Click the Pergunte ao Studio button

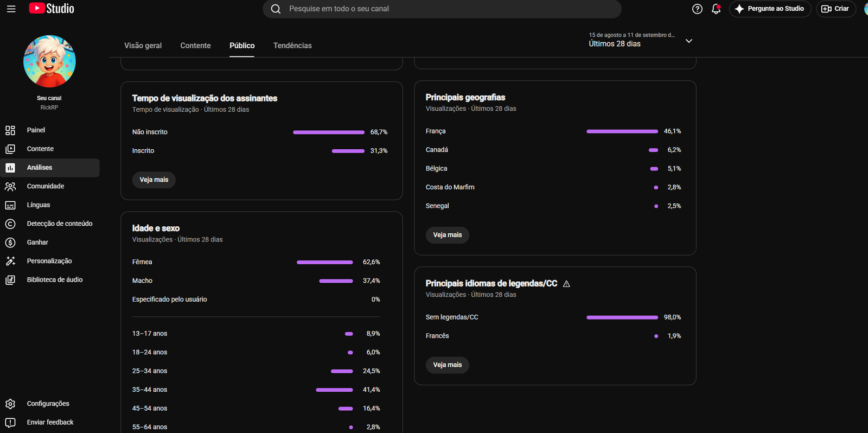tap(770, 9)
